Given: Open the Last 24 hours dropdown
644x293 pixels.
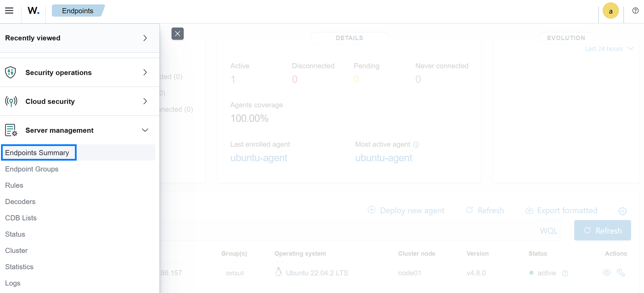Looking at the screenshot, I should coord(609,49).
